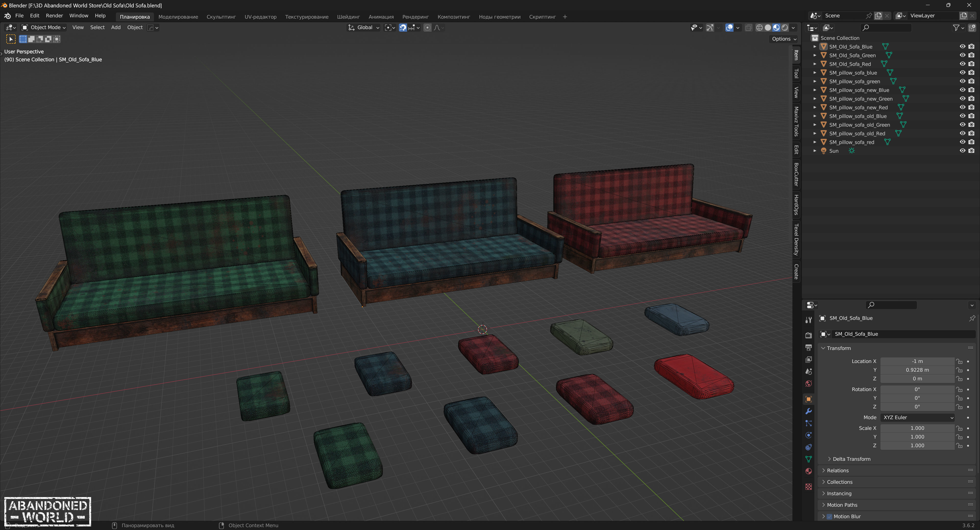Open the Object Data mesh properties tab
This screenshot has height=530, width=980.
tap(808, 459)
